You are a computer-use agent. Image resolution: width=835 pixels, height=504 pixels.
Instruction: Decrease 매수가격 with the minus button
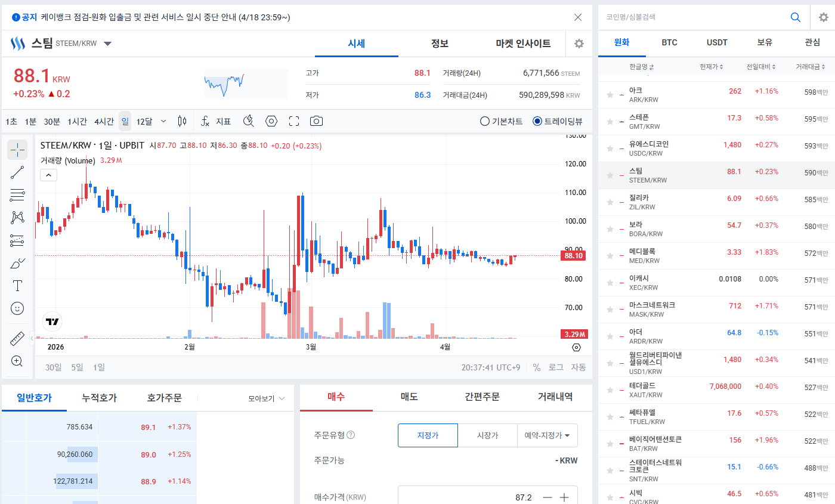click(x=547, y=497)
